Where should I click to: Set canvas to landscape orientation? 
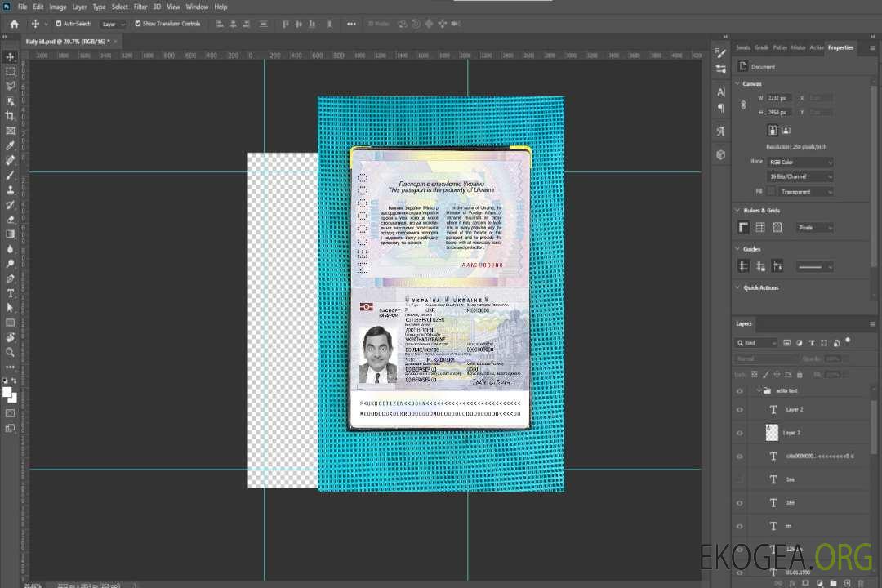(x=786, y=130)
